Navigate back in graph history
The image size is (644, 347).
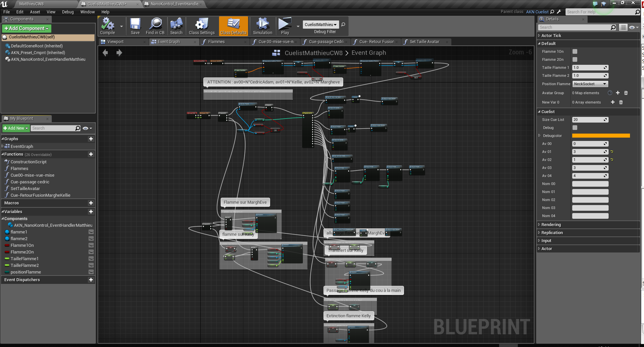(105, 53)
